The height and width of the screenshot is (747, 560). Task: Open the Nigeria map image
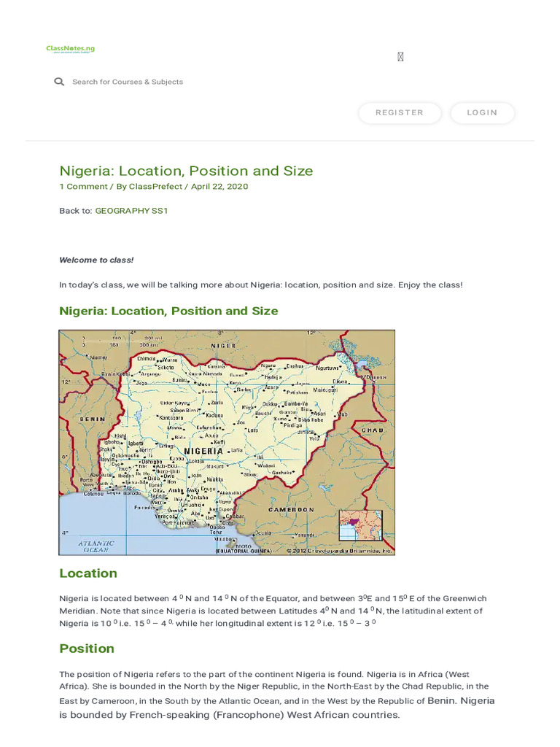tap(227, 443)
